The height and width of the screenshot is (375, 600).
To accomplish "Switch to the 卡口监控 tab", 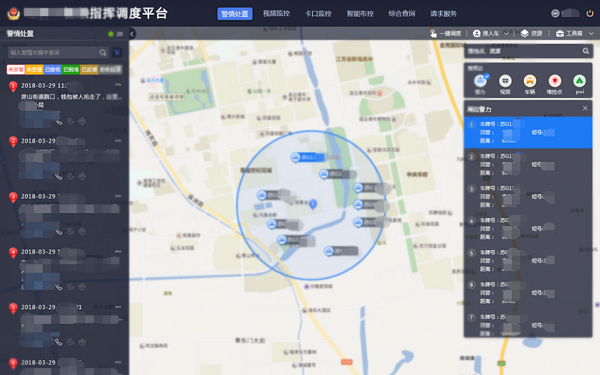I will pyautogui.click(x=318, y=14).
